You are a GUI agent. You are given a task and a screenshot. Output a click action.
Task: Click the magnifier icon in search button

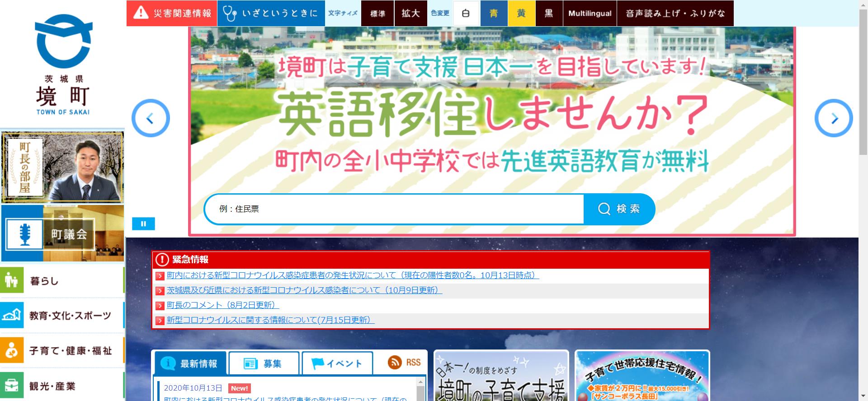tap(604, 209)
